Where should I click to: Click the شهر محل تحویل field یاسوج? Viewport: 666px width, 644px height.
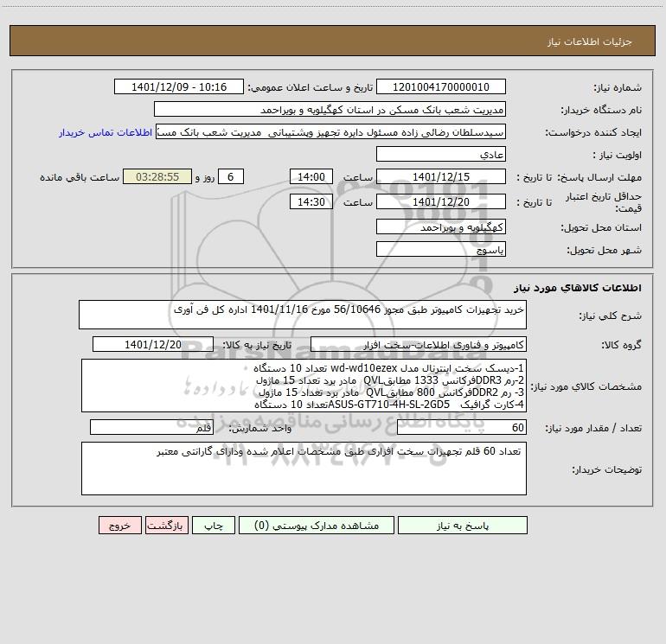click(x=441, y=249)
